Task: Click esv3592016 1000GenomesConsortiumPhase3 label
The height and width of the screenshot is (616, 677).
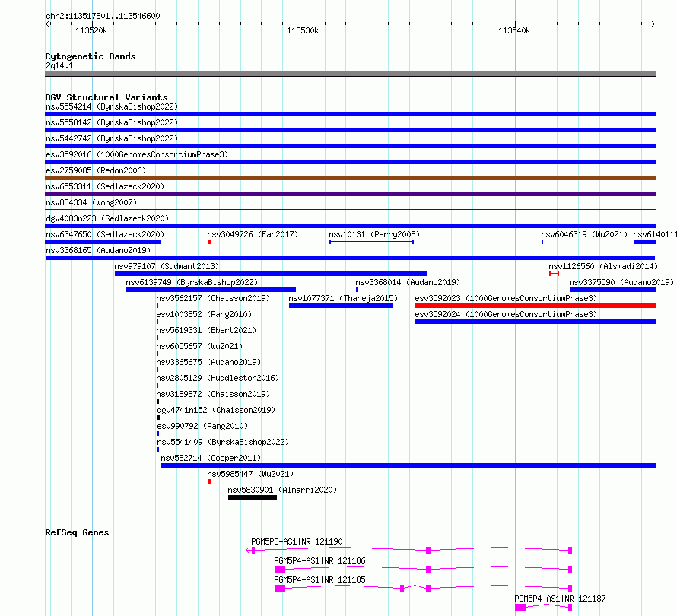Action: (137, 154)
